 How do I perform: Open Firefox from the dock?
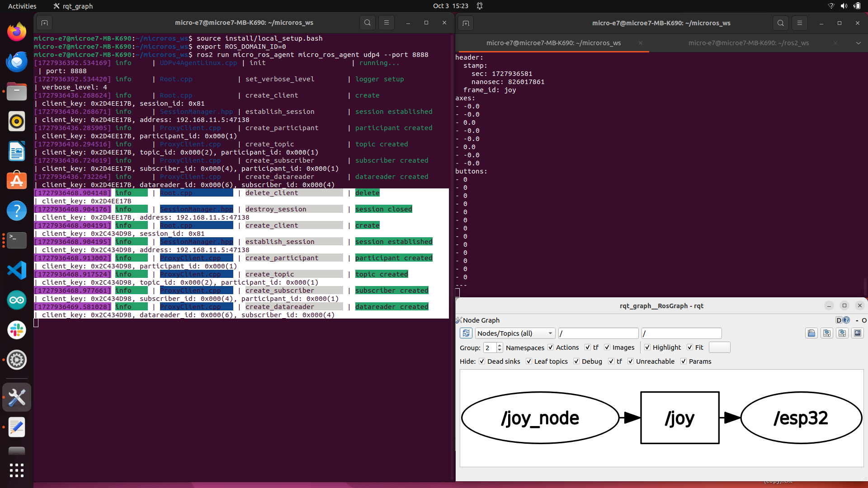click(x=17, y=32)
